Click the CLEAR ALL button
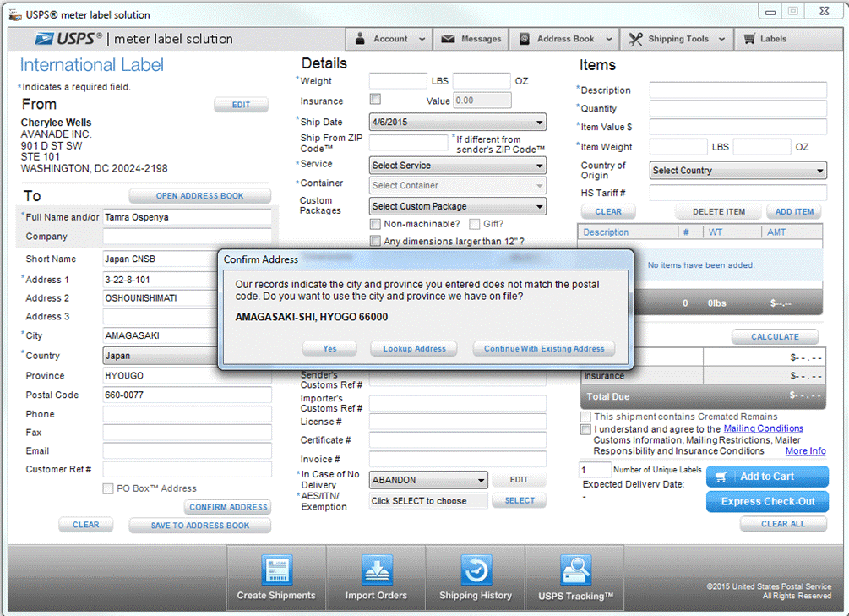The image size is (849, 616). pyautogui.click(x=783, y=524)
